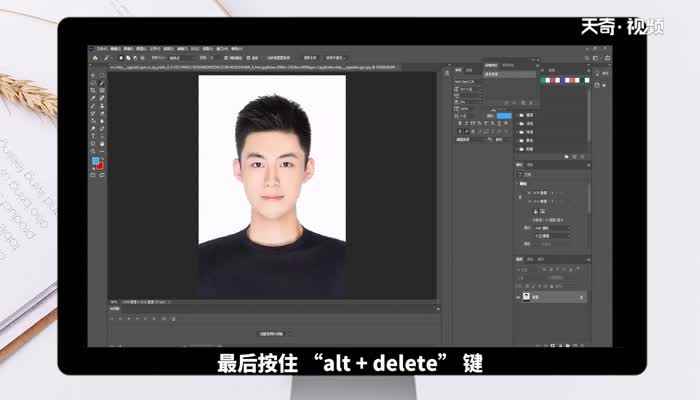Open the Window menu
The height and width of the screenshot is (400, 700).
(222, 49)
